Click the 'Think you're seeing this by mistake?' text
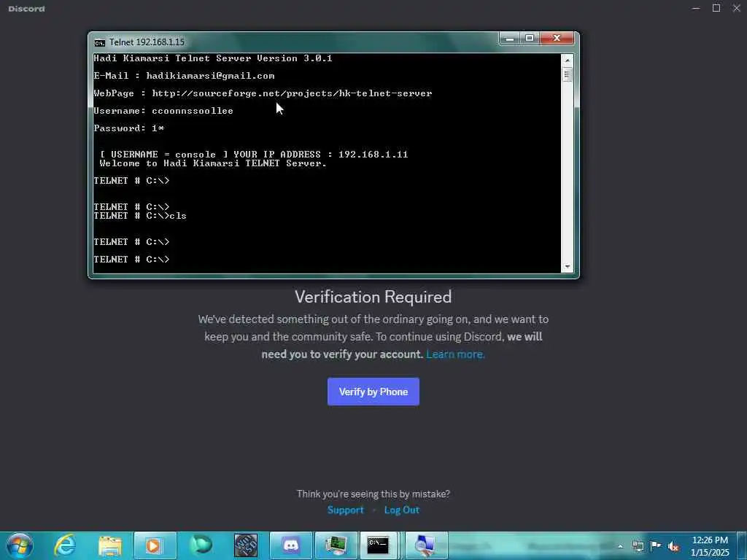Screen dimensions: 747x560 click(373, 494)
